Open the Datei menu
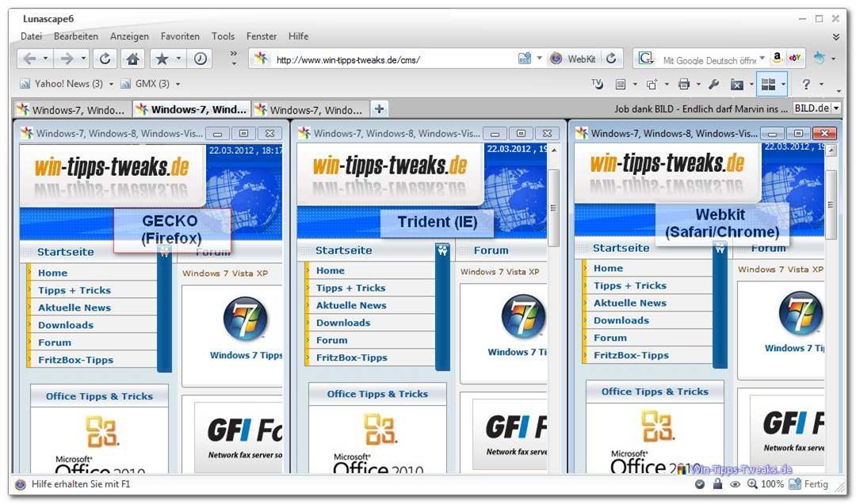The image size is (856, 504). [31, 36]
